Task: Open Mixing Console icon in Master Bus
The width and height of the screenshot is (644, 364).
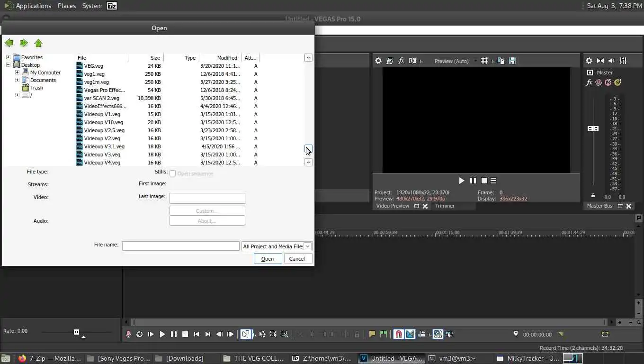Action: [x=623, y=61]
